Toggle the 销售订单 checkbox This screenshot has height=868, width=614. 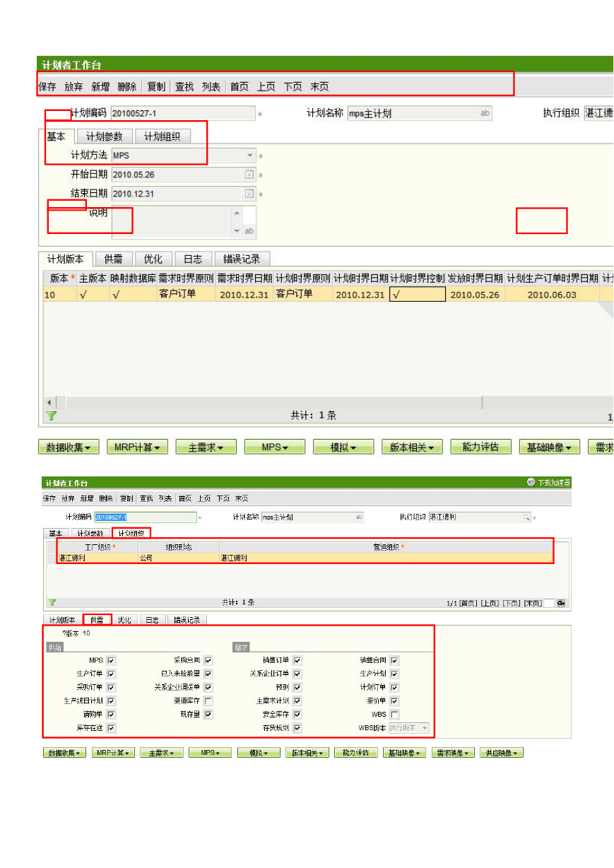click(x=297, y=660)
